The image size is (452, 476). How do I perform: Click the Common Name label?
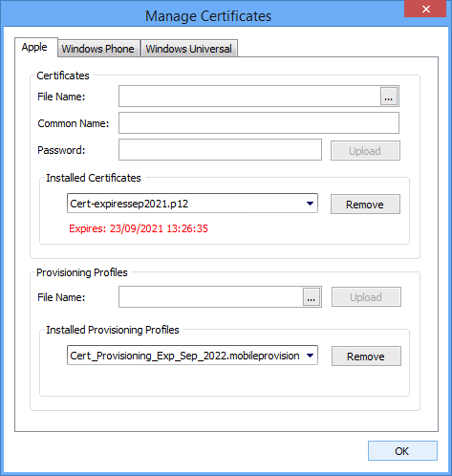(74, 123)
